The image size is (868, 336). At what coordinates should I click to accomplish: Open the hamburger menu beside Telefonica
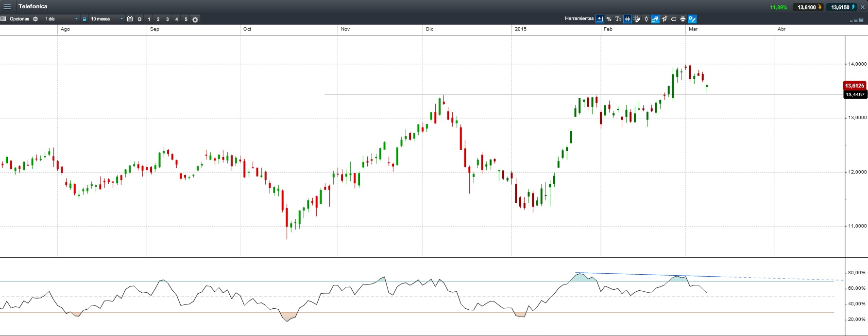click(7, 7)
